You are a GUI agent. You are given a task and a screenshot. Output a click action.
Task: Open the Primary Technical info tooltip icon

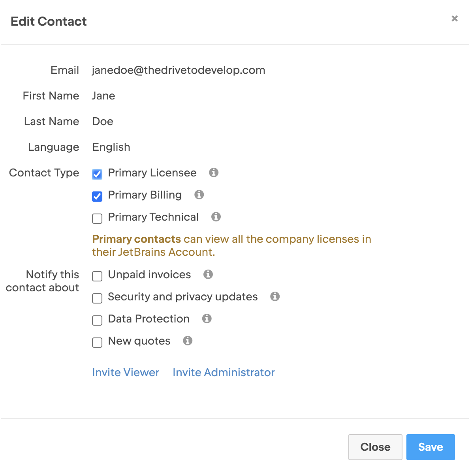(x=216, y=217)
